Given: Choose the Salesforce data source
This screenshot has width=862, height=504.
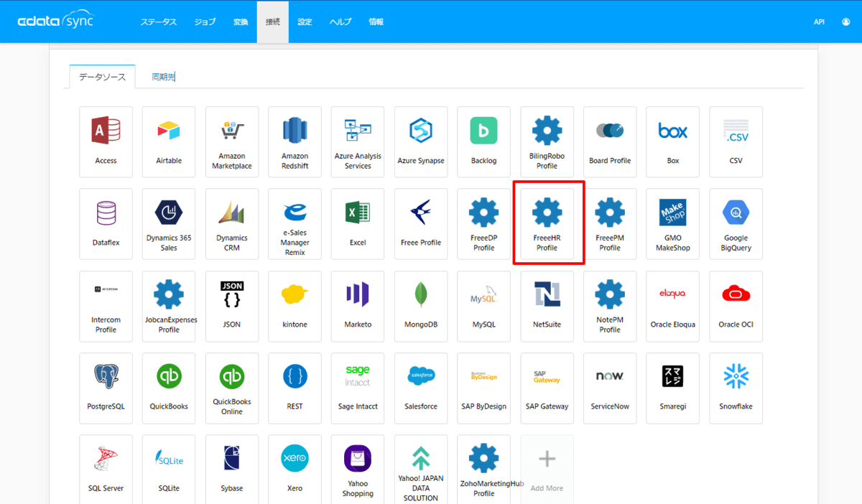Looking at the screenshot, I should point(421,388).
